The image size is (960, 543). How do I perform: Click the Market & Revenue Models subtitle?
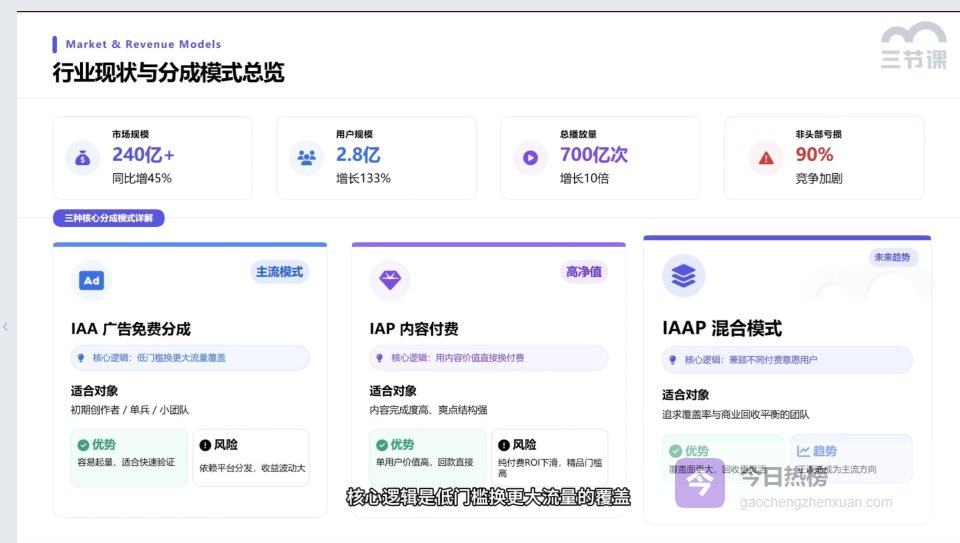pyautogui.click(x=143, y=44)
